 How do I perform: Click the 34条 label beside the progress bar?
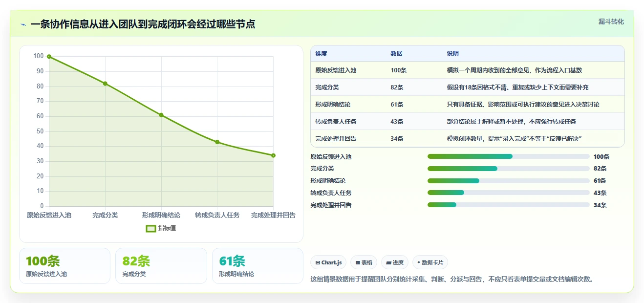tap(600, 205)
